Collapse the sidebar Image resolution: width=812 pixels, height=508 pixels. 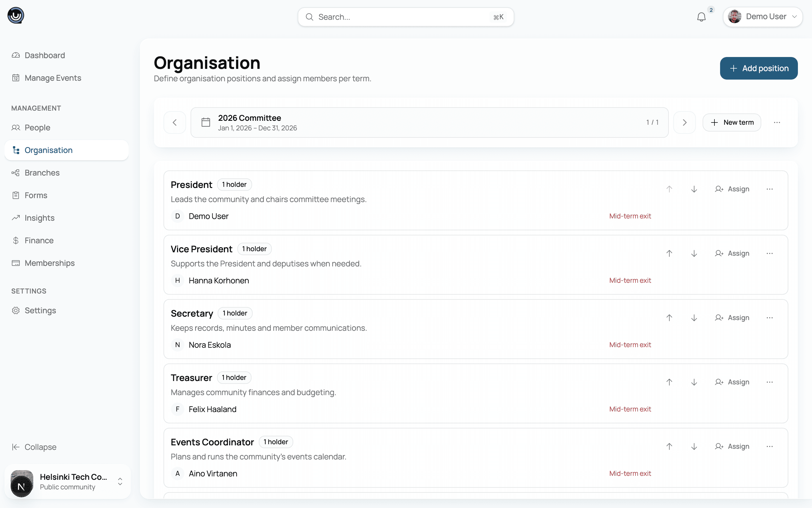(34, 447)
